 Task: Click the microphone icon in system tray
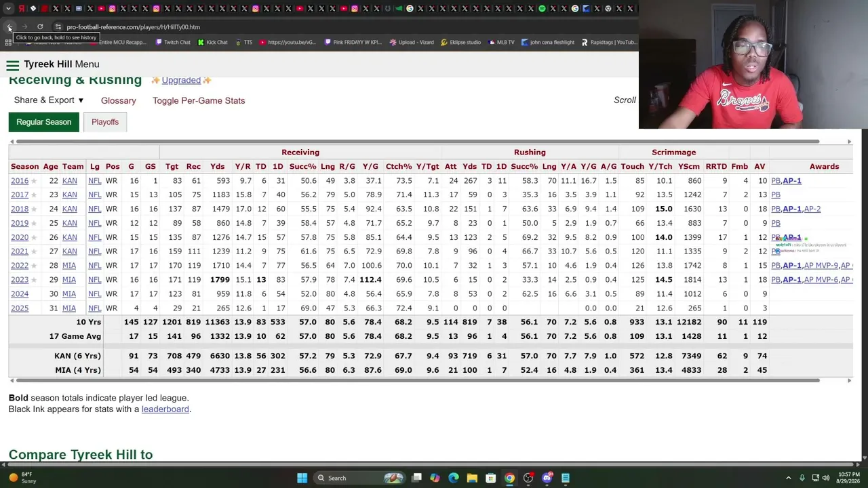tap(802, 478)
